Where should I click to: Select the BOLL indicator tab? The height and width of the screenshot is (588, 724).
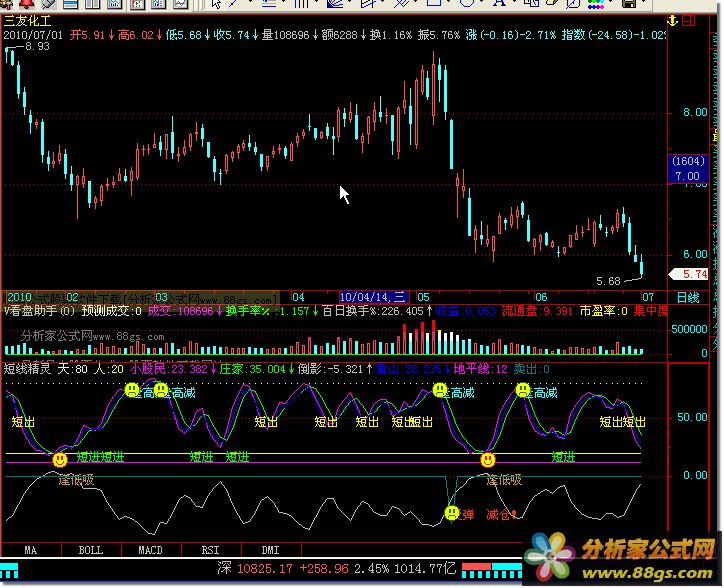click(x=91, y=550)
